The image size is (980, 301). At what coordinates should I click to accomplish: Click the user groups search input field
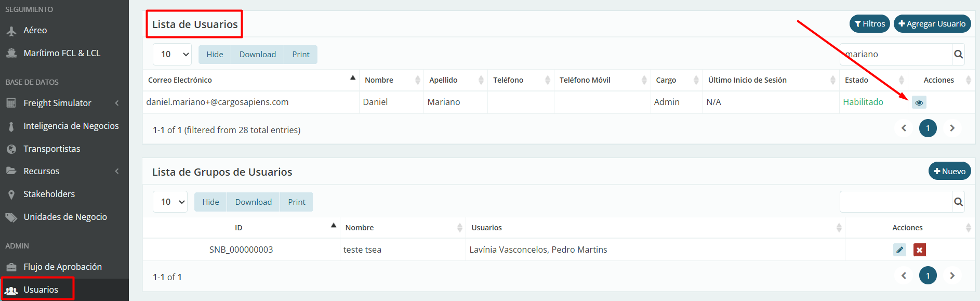pyautogui.click(x=895, y=202)
